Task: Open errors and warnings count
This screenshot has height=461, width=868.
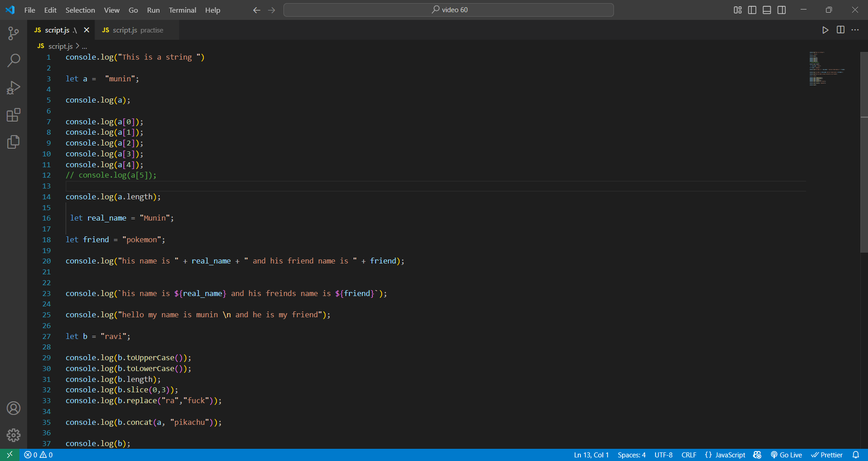Action: (38, 455)
